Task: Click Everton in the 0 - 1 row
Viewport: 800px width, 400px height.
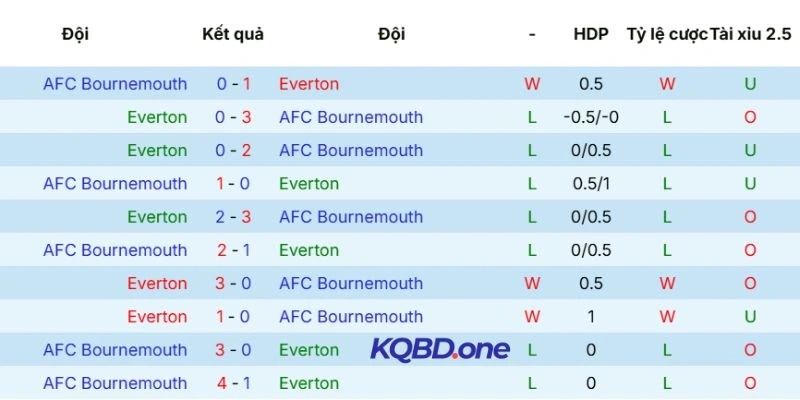Action: point(309,84)
